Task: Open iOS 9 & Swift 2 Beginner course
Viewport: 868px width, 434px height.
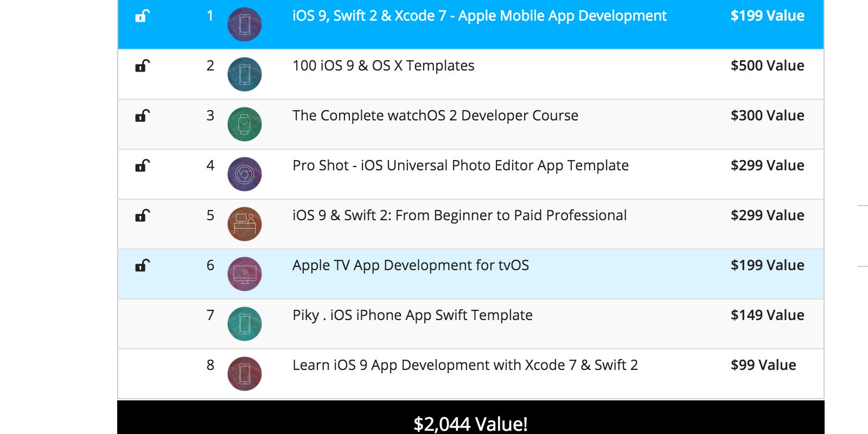Action: 459,215
